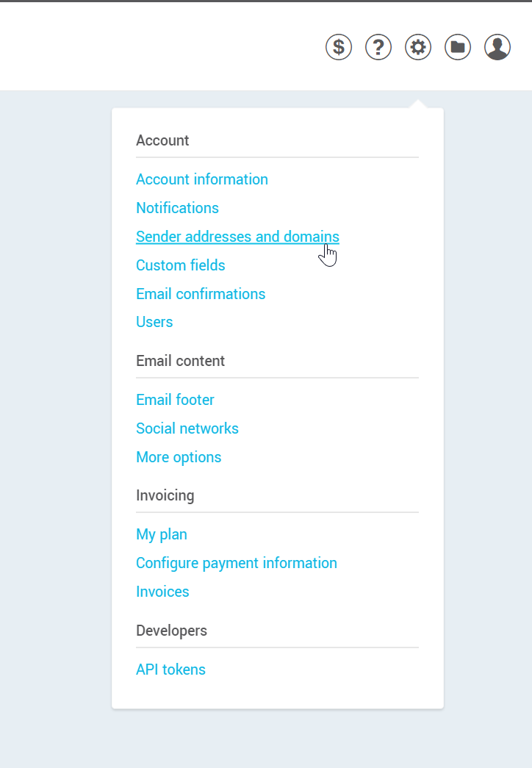Image resolution: width=532 pixels, height=768 pixels.
Task: Open Sender addresses and domains
Action: (237, 237)
